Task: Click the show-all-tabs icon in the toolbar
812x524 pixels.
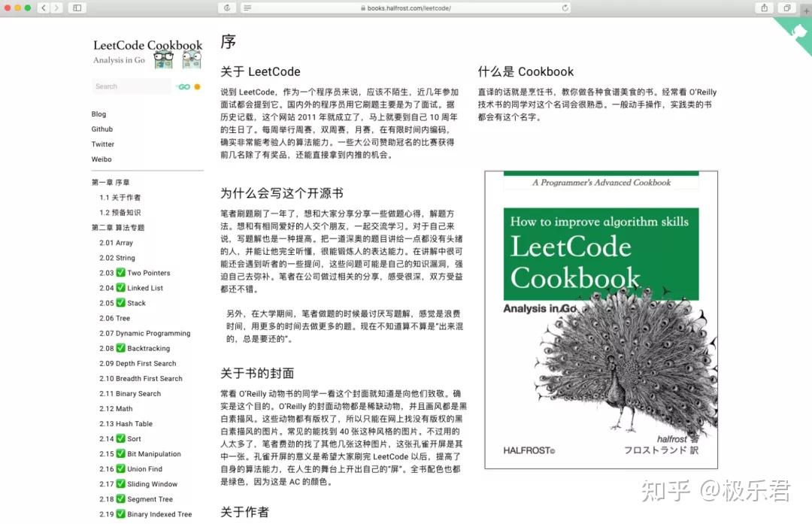Action: [x=786, y=8]
